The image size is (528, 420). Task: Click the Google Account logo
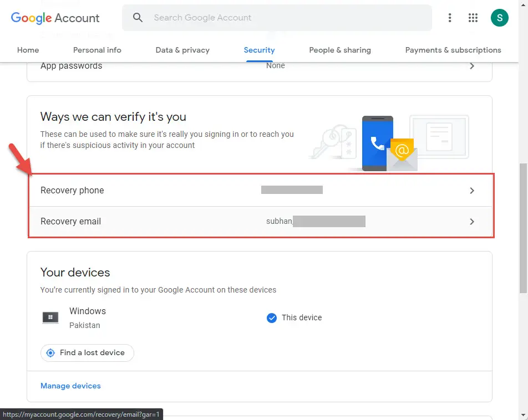55,18
